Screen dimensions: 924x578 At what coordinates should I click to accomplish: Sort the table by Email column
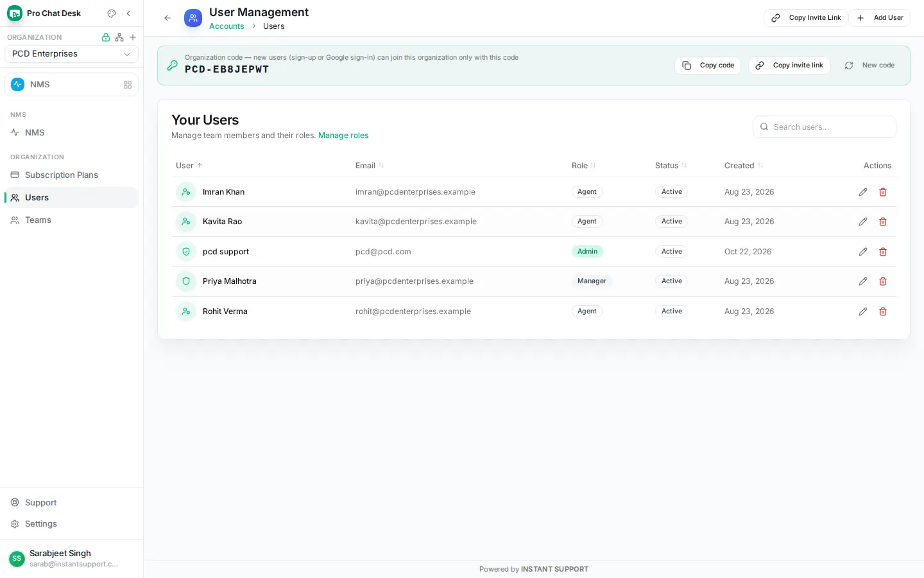pyautogui.click(x=370, y=166)
